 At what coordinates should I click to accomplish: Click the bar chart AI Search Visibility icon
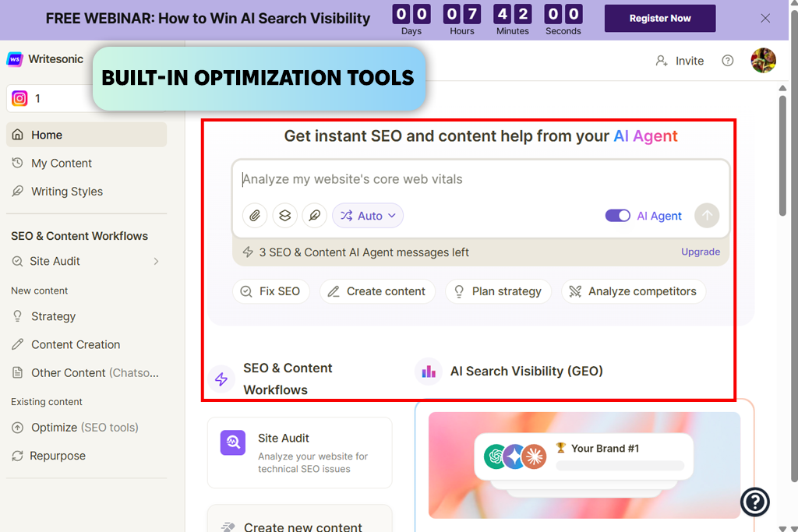tap(429, 372)
